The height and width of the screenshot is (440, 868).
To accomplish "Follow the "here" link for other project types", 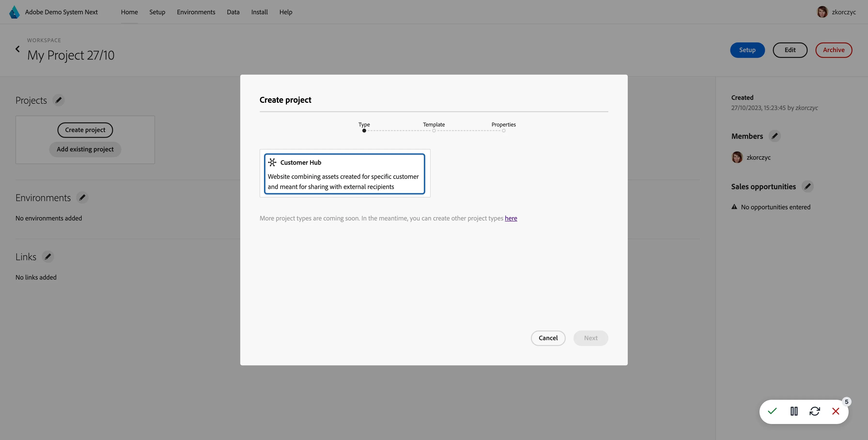I will click(x=511, y=218).
